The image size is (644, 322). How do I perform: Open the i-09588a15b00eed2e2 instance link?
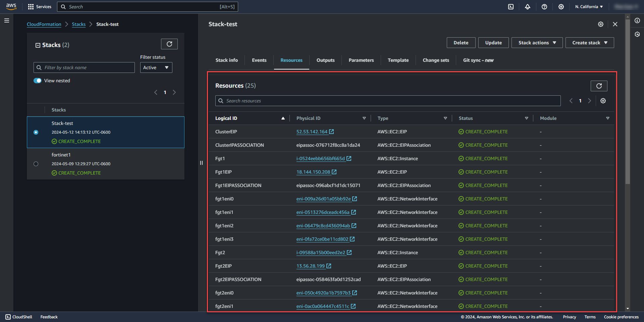pyautogui.click(x=321, y=252)
